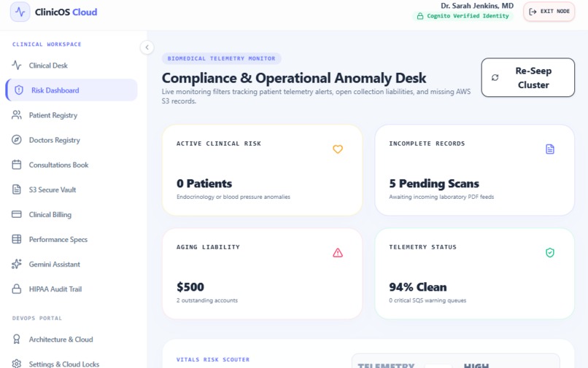
Task: Open Architecture & Cloud in DevOps Portal
Action: click(71, 339)
